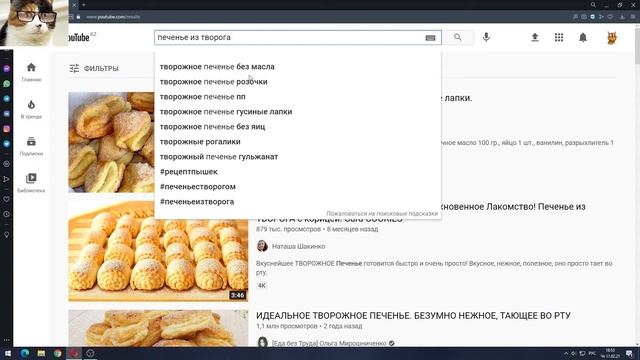Open video 'ИДЕАЛЬНОЕ ТВОРОЖНОЕ ПЕЧЕНЬЕ' title
The width and height of the screenshot is (640, 360).
(413, 316)
